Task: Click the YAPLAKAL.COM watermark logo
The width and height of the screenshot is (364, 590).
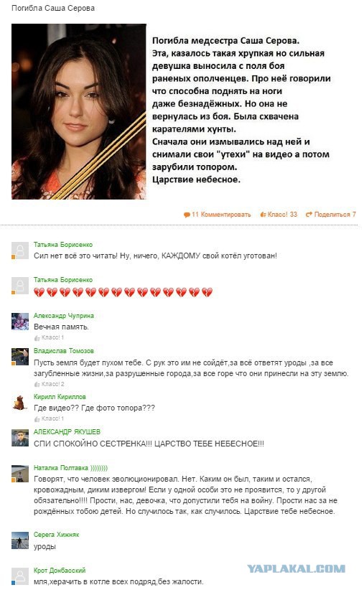Action: tap(296, 568)
